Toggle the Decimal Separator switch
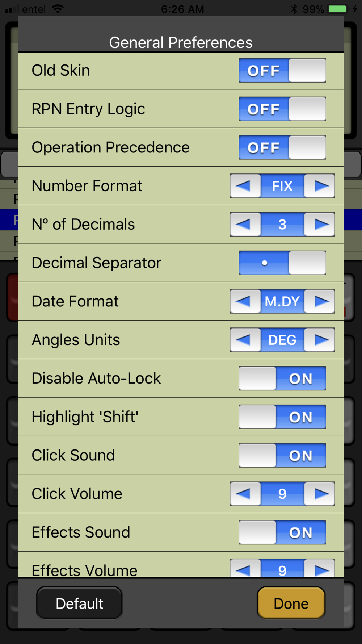This screenshot has width=362, height=644. point(282,263)
